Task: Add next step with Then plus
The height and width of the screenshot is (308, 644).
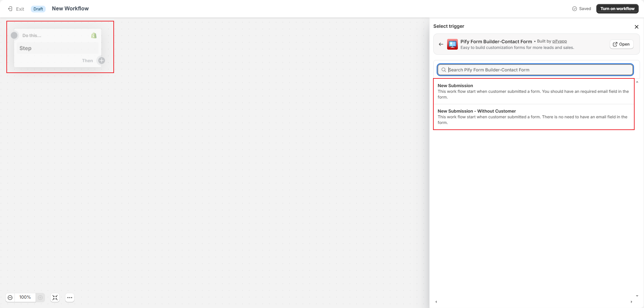Action: (x=101, y=60)
